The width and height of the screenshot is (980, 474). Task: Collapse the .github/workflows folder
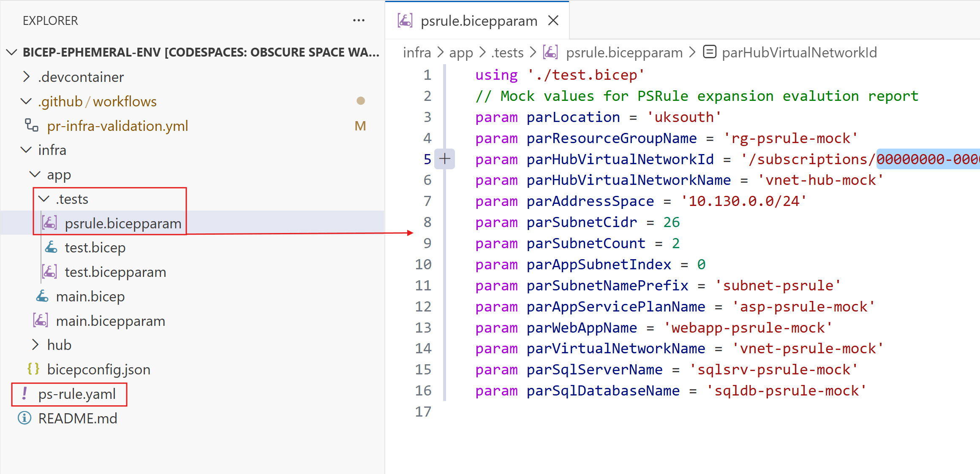pyautogui.click(x=26, y=101)
